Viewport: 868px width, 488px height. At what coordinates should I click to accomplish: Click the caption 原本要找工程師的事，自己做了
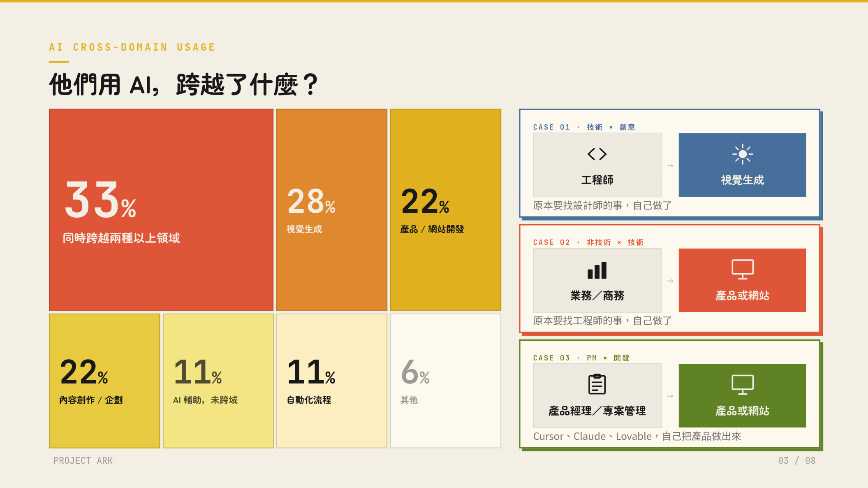(x=602, y=321)
